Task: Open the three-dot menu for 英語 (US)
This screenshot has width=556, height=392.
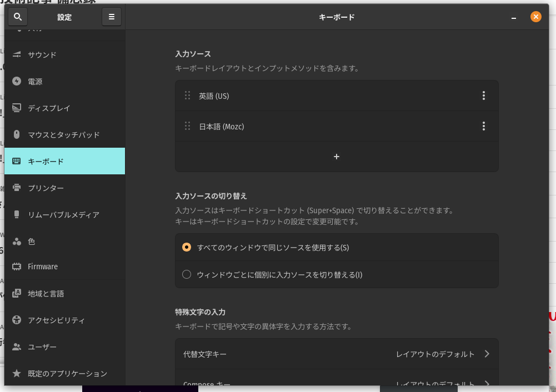Action: (483, 96)
